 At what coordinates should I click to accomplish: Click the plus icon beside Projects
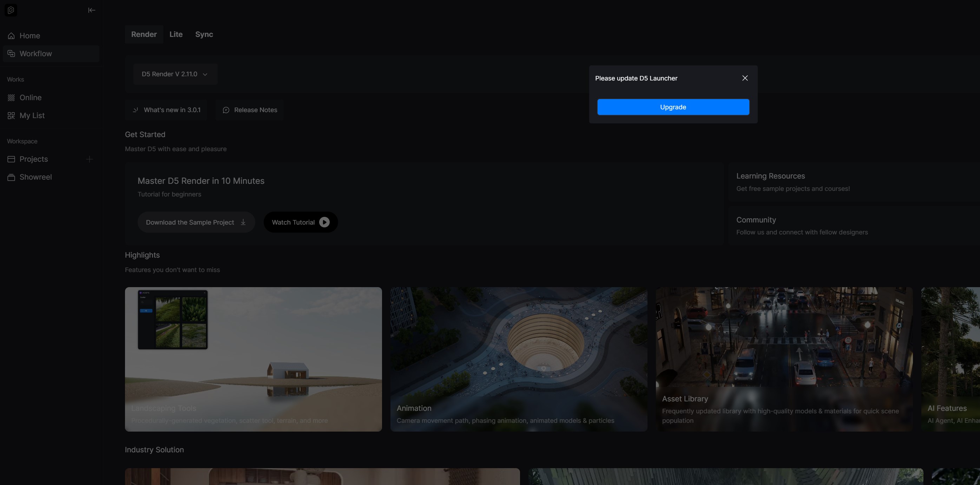coord(90,159)
